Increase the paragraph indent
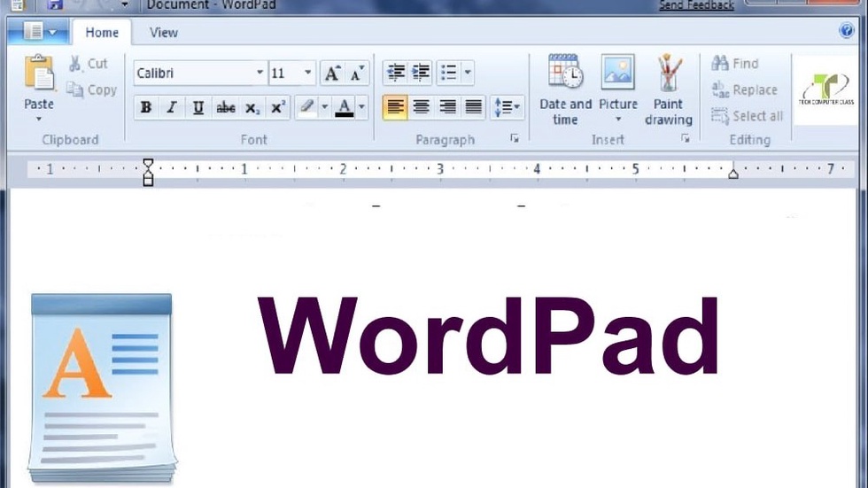 point(422,73)
